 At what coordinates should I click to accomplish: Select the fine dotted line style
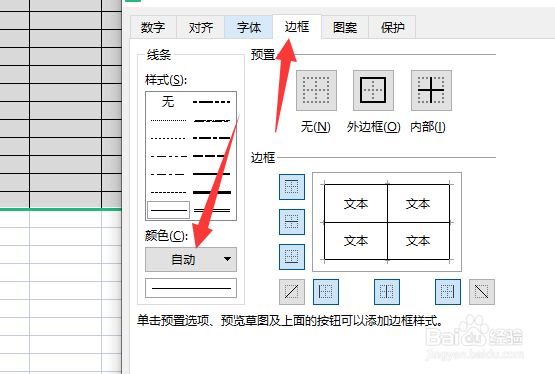(x=168, y=121)
